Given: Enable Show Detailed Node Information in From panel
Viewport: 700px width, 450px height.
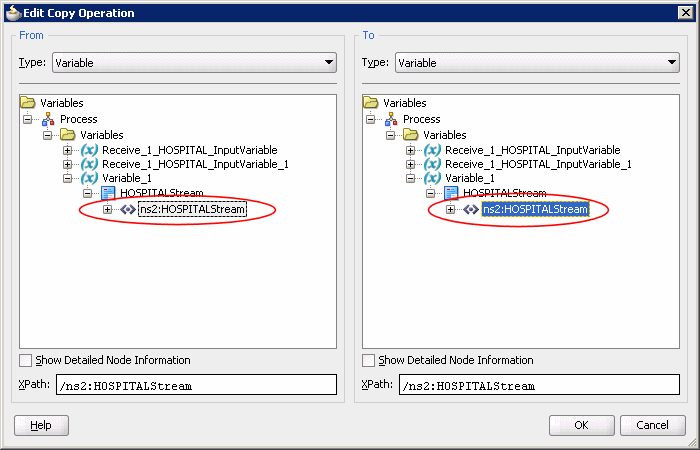Looking at the screenshot, I should 26,360.
